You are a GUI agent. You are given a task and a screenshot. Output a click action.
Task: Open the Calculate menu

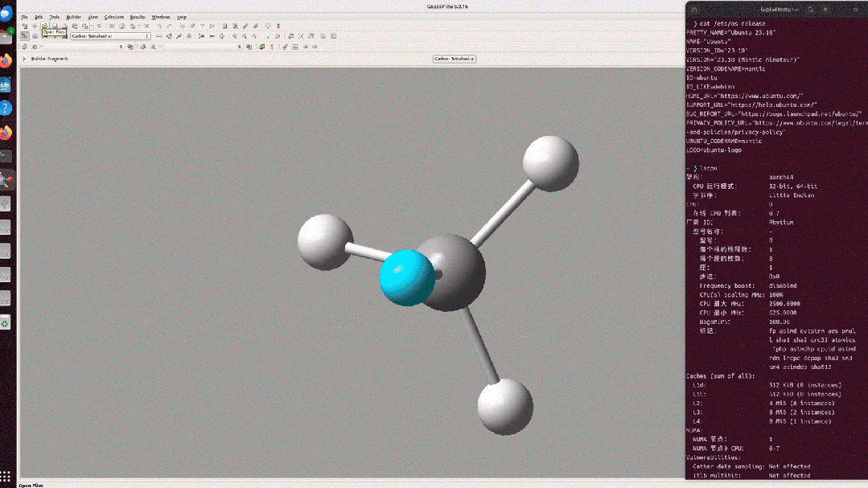(x=114, y=17)
